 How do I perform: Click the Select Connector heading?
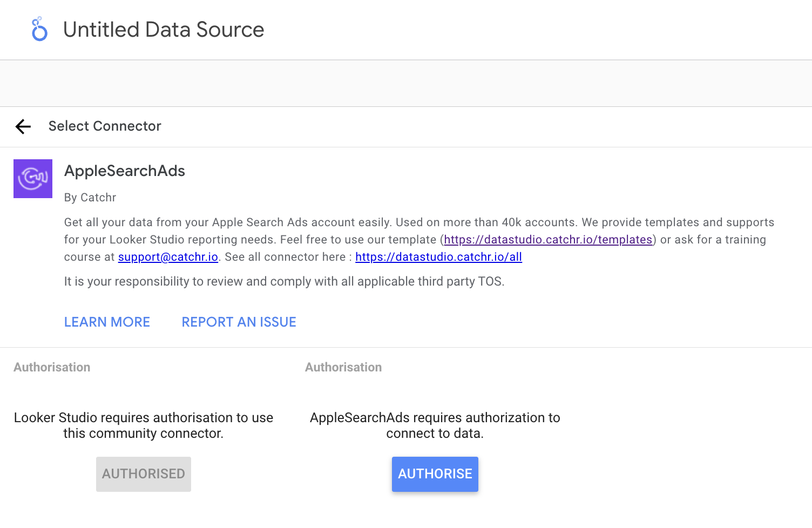point(105,126)
